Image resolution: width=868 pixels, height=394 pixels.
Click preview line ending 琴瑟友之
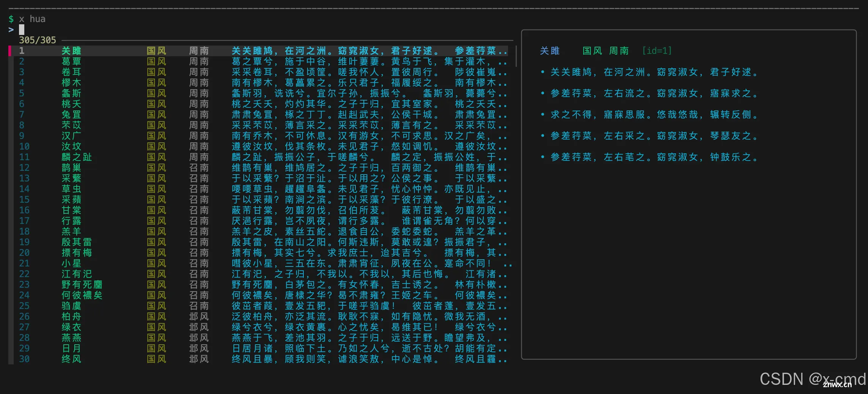(x=654, y=136)
